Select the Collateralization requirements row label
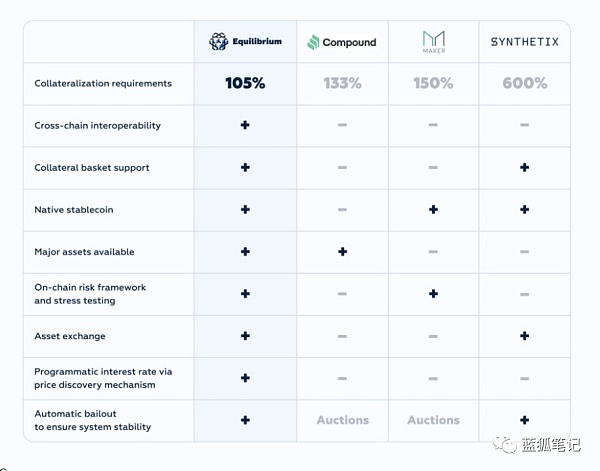Image resolution: width=600 pixels, height=471 pixels. coord(103,84)
